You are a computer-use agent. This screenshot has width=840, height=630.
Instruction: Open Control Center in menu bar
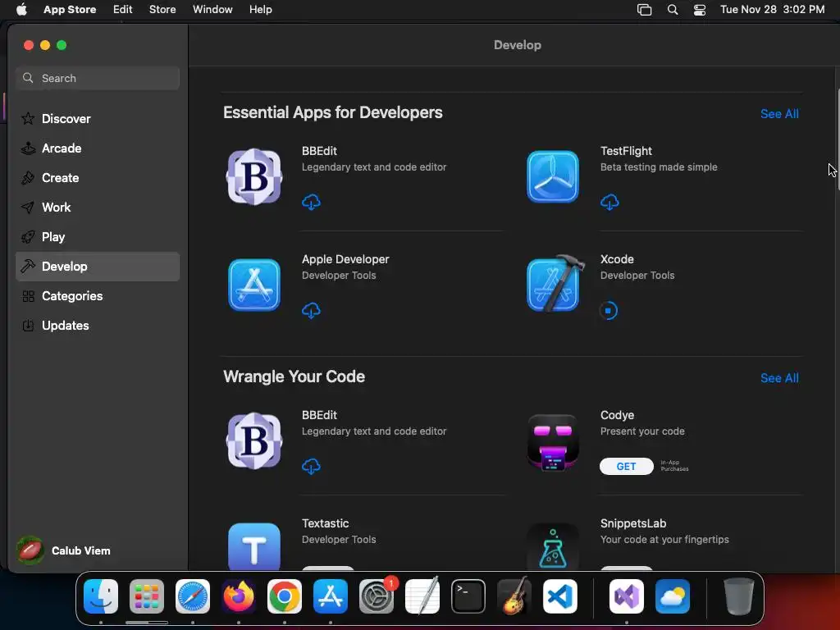tap(699, 10)
